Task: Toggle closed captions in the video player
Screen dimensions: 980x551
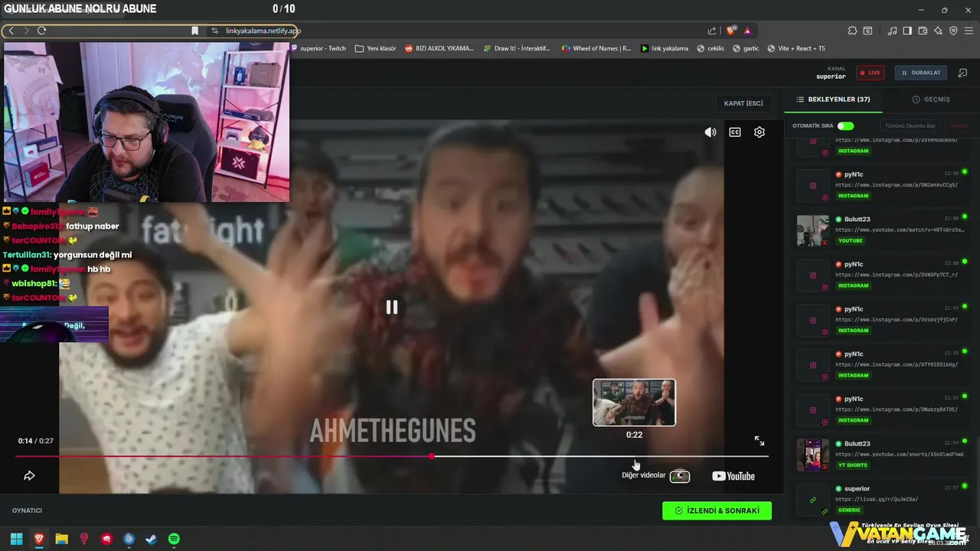Action: click(735, 132)
